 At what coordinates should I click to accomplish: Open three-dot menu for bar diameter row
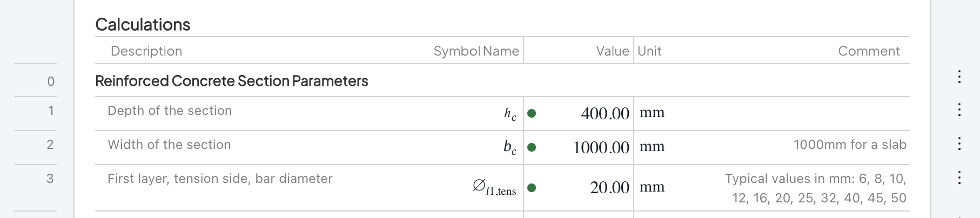(x=959, y=178)
